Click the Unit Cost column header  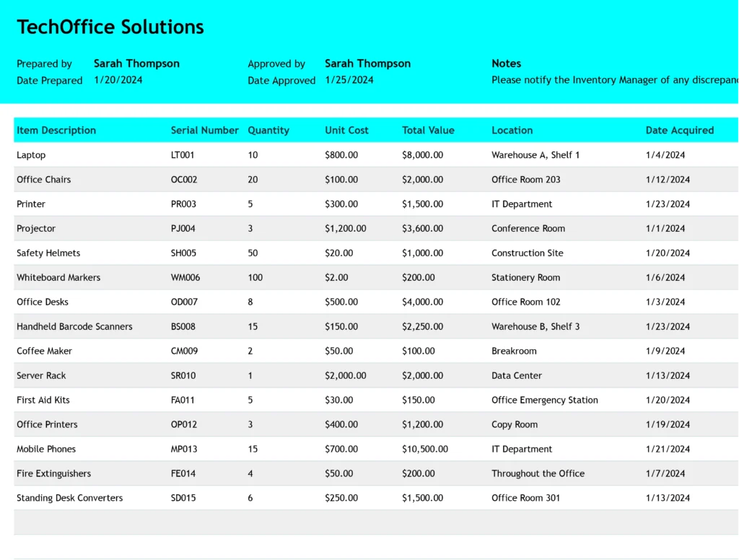[x=346, y=130]
